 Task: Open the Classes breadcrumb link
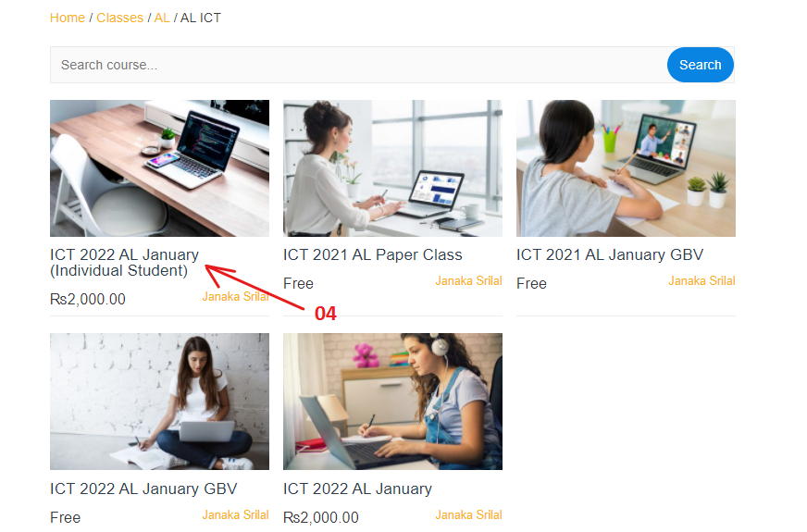coord(120,18)
